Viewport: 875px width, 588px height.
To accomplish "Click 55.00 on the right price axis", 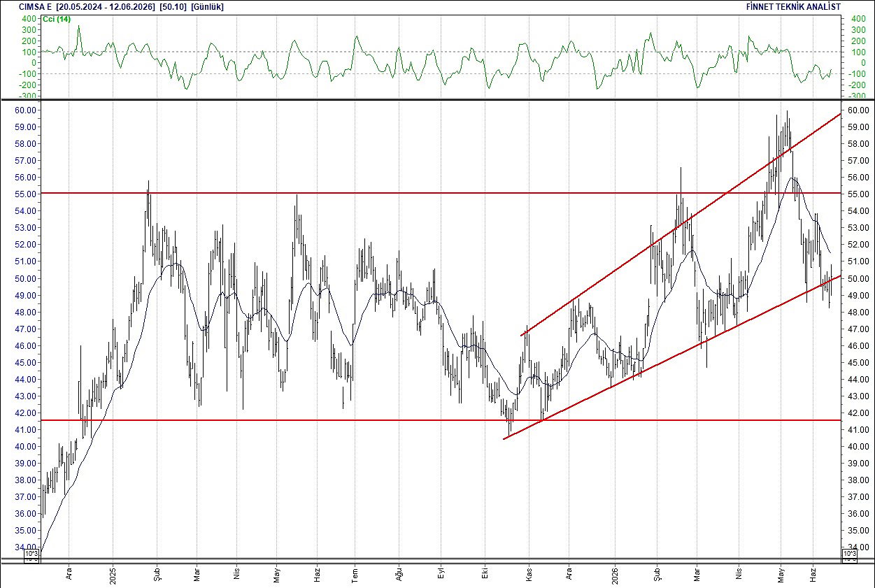I will [x=858, y=194].
